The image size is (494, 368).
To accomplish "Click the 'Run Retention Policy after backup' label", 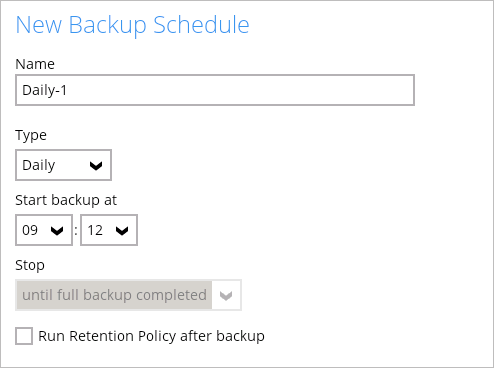I will [x=151, y=336].
